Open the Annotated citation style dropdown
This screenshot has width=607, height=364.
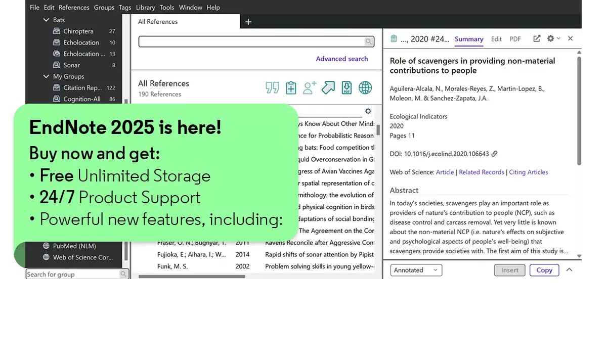(416, 270)
